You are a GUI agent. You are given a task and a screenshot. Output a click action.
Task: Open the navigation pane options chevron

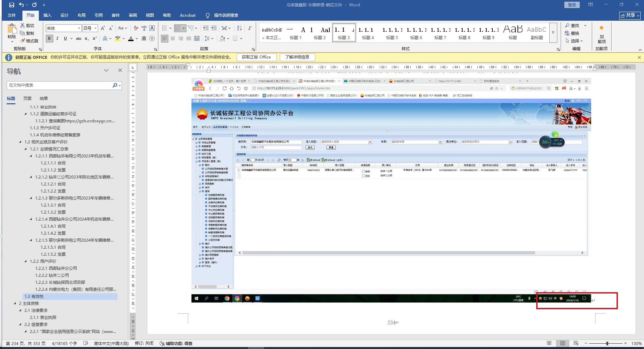[106, 70]
